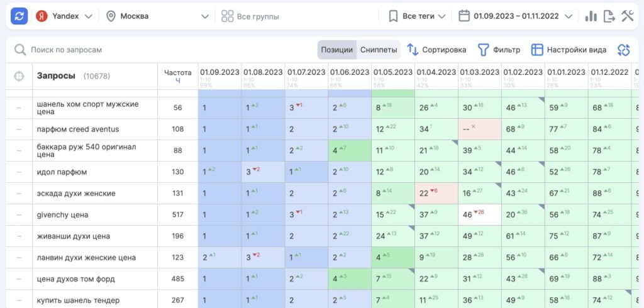Open the chart statistics icon
Screen dimensions: 644x308
[591, 16]
